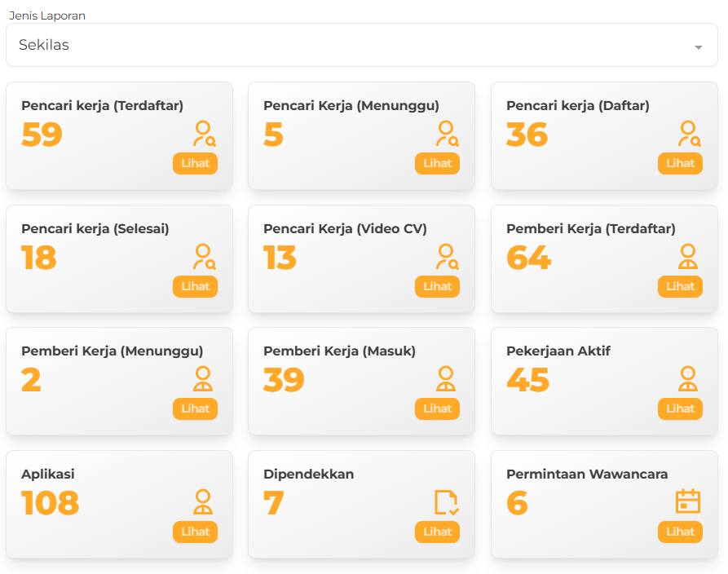Screen dimensions: 728x574
Task: Click the icon in Pencari Kerja (Video CV)
Action: pyautogui.click(x=446, y=257)
